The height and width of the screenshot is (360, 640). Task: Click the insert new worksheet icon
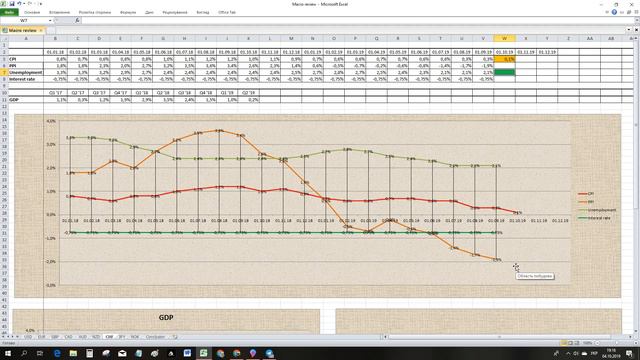[x=175, y=337]
